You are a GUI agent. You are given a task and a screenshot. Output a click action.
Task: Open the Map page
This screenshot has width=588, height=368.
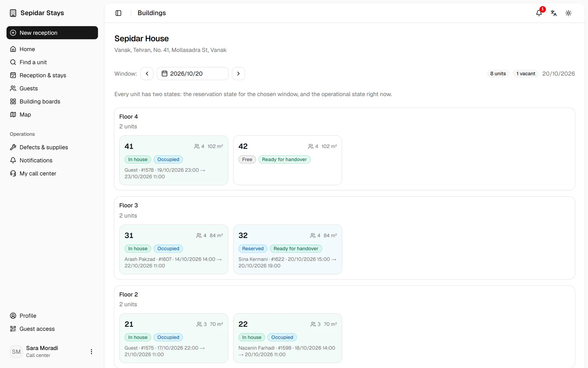(52, 115)
